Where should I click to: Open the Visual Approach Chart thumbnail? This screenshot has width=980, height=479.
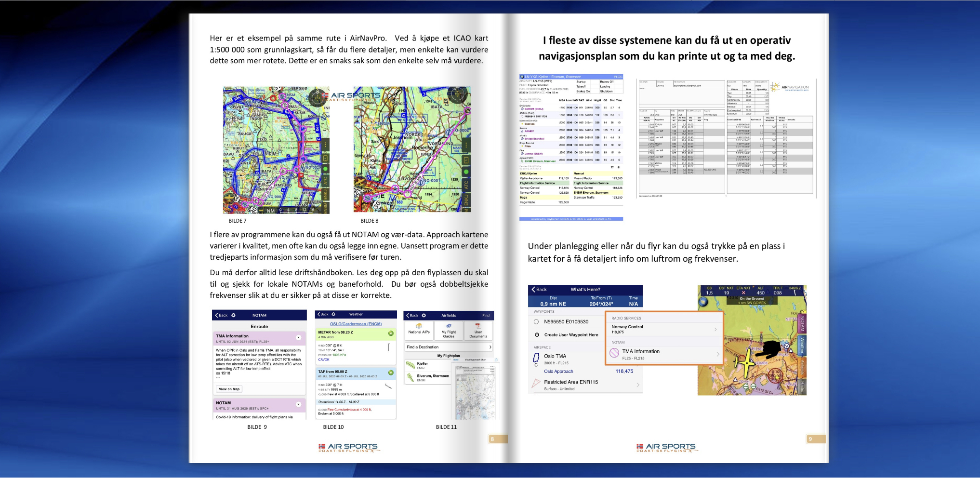(x=476, y=389)
